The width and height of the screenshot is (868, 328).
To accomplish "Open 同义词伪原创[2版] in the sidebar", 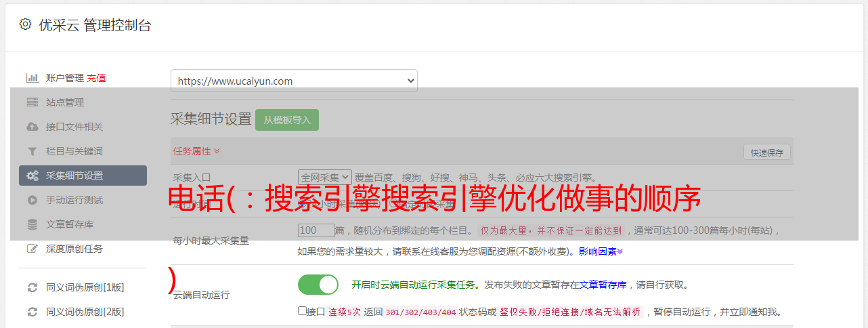I will (x=85, y=312).
